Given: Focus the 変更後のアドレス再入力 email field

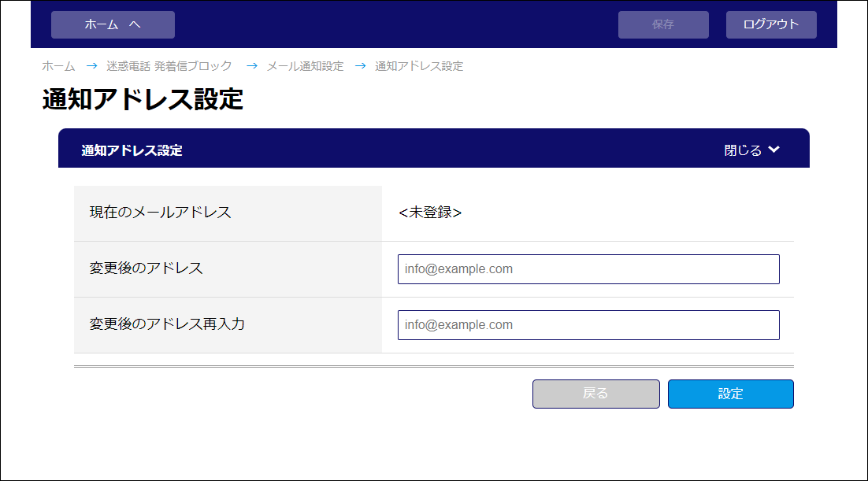Looking at the screenshot, I should pos(588,325).
